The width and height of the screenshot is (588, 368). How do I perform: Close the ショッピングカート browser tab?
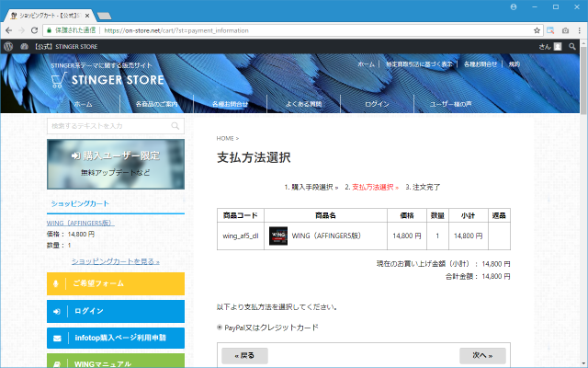point(87,16)
